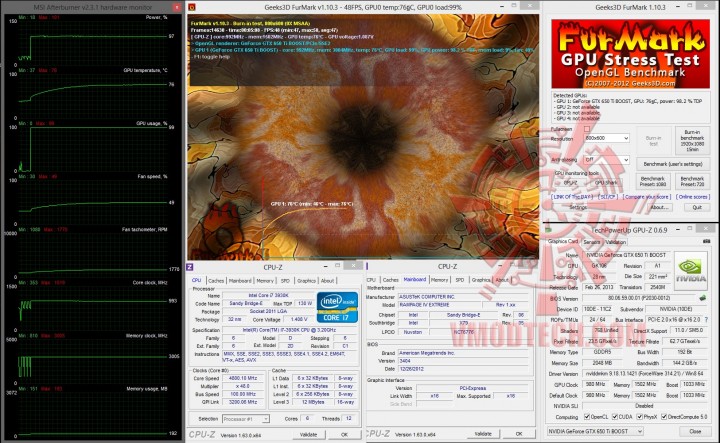
Task: Click the GPU-Z screenshot camera icon
Action: 706,241
